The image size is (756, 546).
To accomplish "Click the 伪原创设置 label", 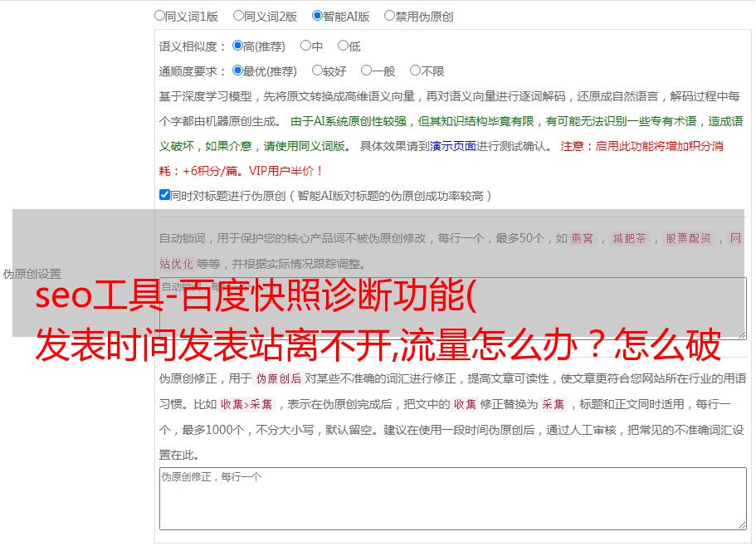I will click(32, 274).
